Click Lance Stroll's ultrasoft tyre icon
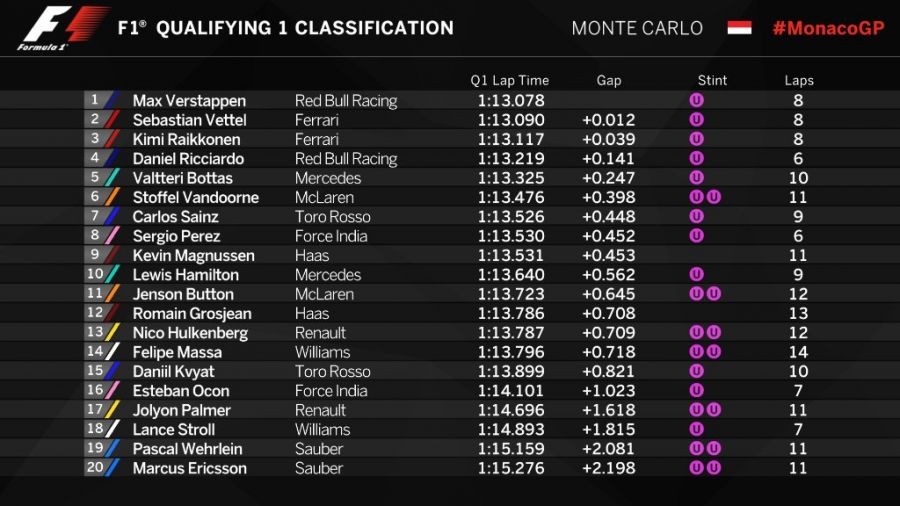The image size is (900, 506). [697, 429]
